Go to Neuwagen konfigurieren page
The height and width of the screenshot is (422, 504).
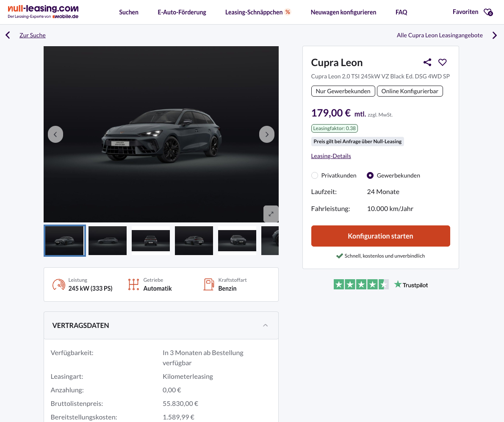pos(343,12)
